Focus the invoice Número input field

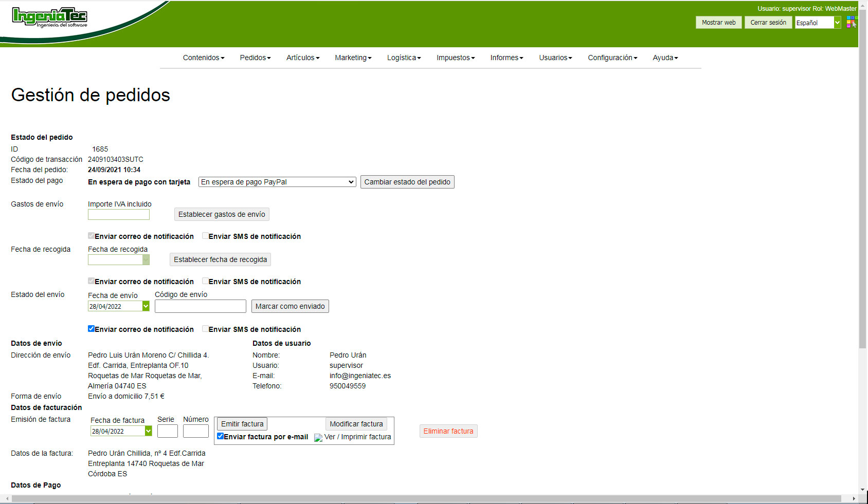coord(196,431)
